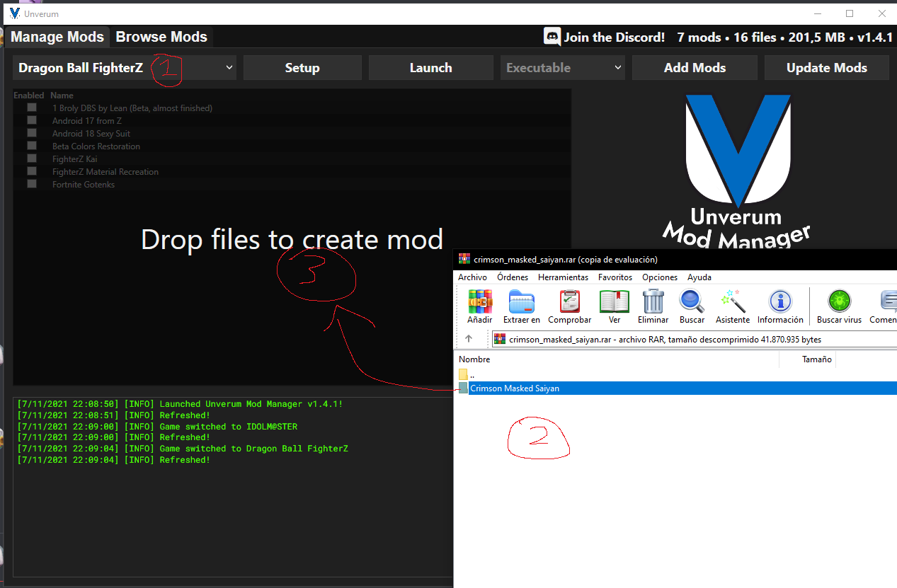The height and width of the screenshot is (588, 897).
Task: Click the Enabled column header in mod list
Action: coord(29,95)
